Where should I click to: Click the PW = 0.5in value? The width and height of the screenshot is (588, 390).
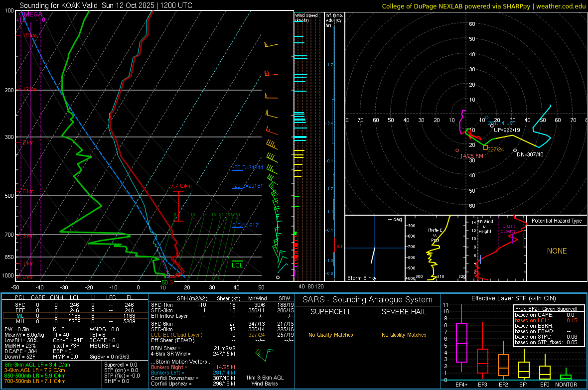[17, 329]
